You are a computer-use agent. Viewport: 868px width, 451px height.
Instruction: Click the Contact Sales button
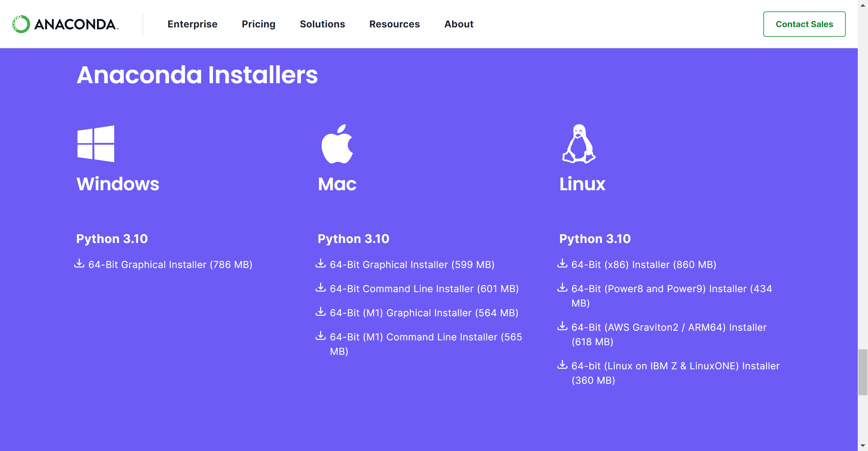point(804,24)
